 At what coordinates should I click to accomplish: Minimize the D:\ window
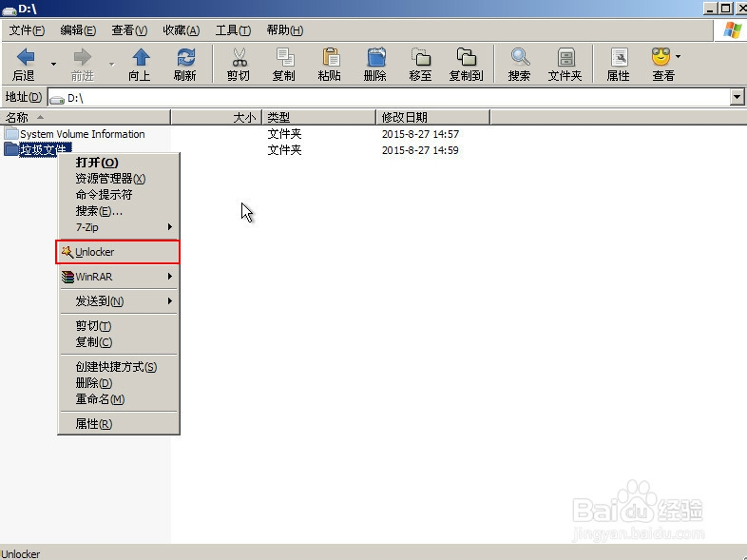(x=711, y=8)
